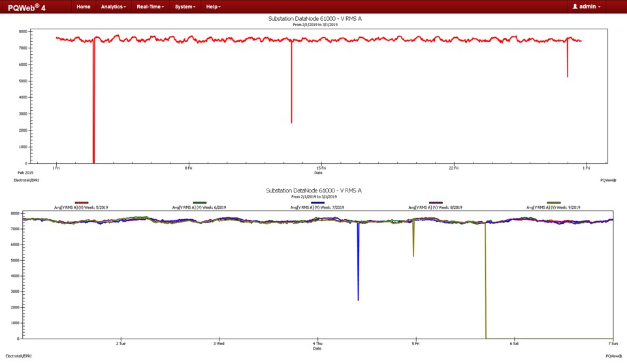Select legend label Avg[V RMS A] Week: 7/2019

click(x=317, y=207)
